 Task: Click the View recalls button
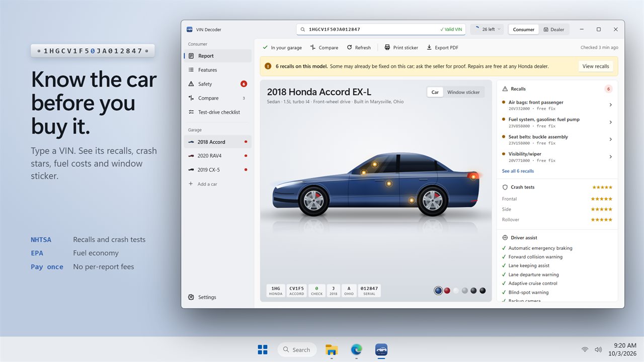(596, 66)
